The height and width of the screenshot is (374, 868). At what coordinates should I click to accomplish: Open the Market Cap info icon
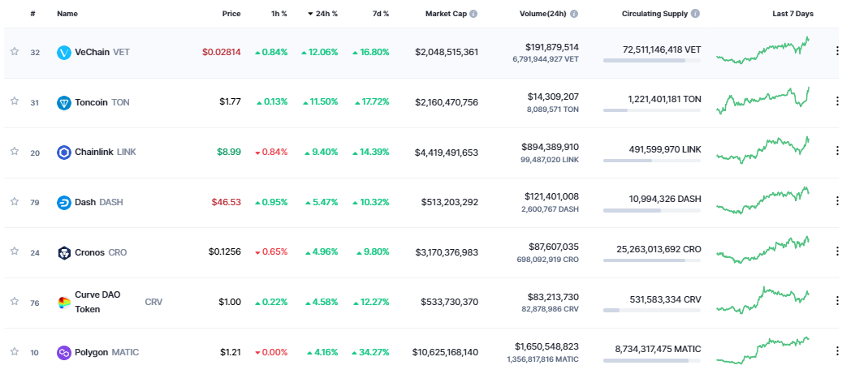click(474, 14)
